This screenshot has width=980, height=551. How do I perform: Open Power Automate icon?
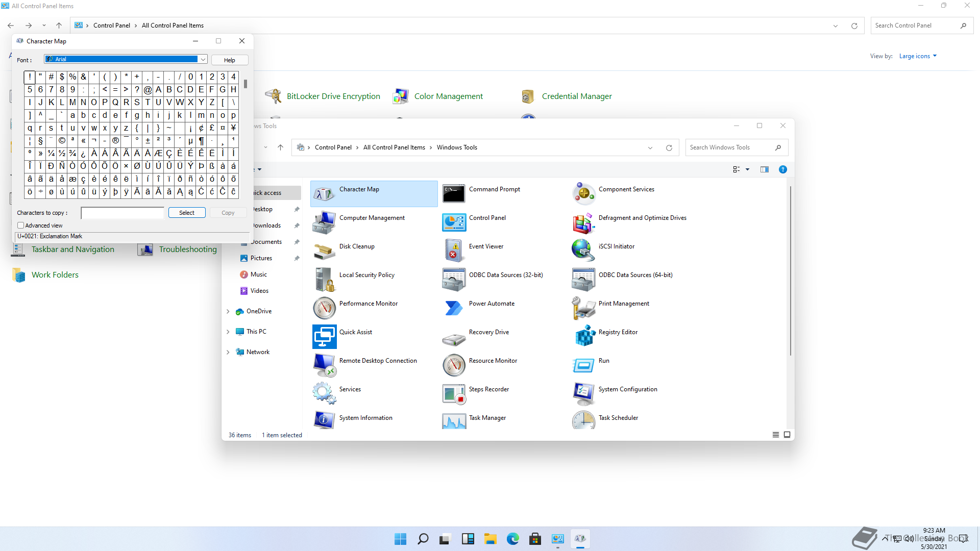[454, 308]
